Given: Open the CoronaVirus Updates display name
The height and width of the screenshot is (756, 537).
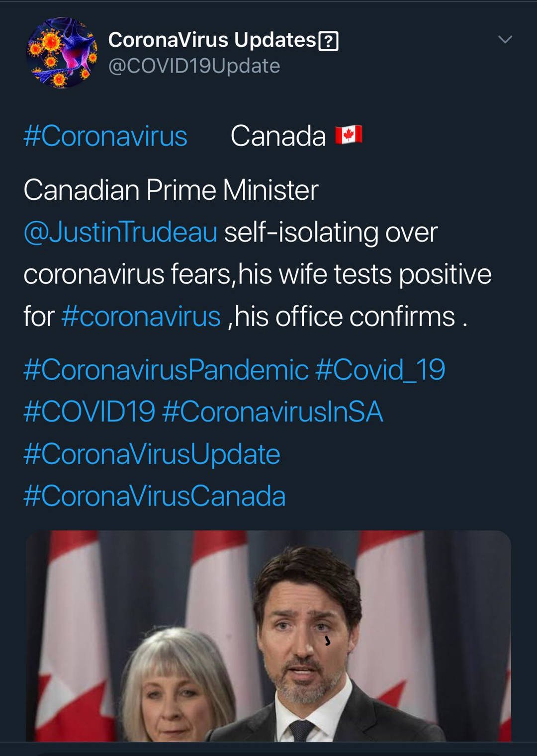Looking at the screenshot, I should [x=212, y=40].
